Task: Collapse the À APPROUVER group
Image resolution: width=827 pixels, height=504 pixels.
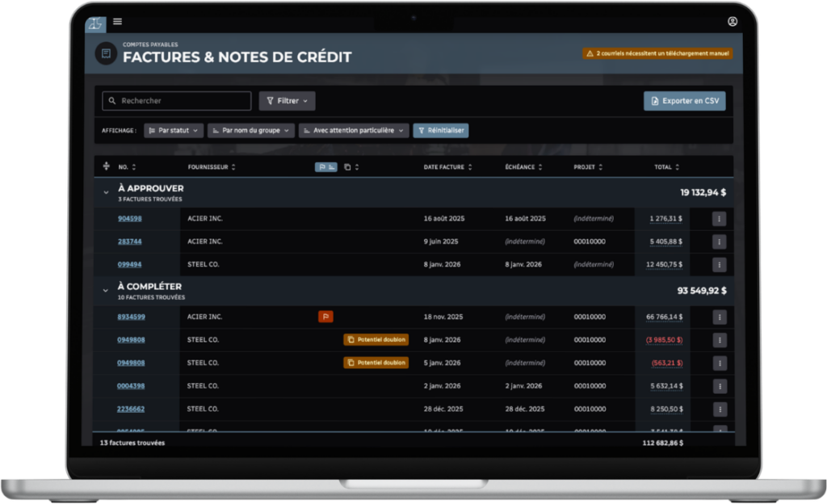Action: (105, 192)
